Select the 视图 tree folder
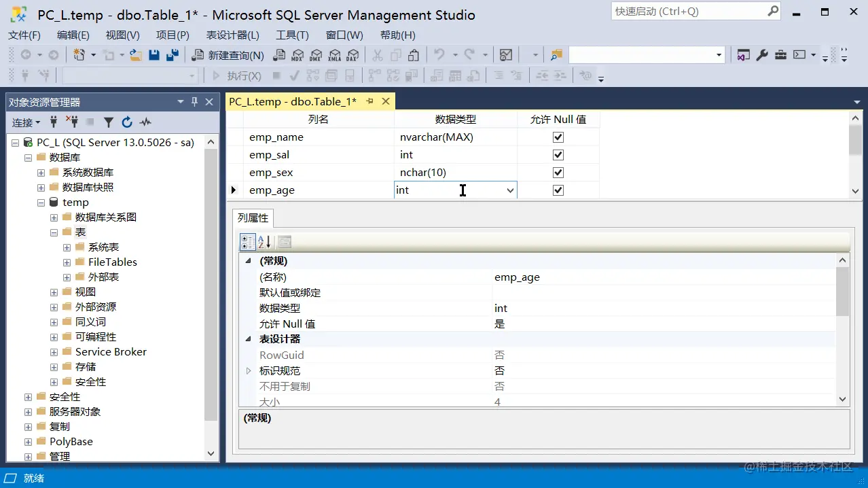The image size is (868, 488). click(x=86, y=292)
